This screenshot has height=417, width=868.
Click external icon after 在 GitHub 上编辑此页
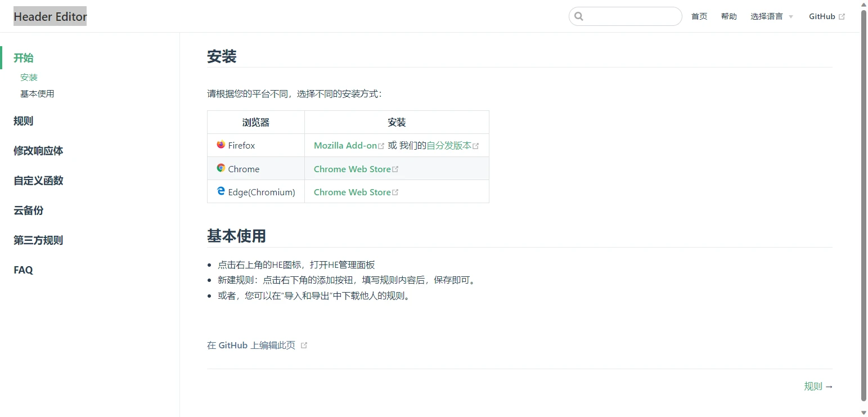[304, 346]
